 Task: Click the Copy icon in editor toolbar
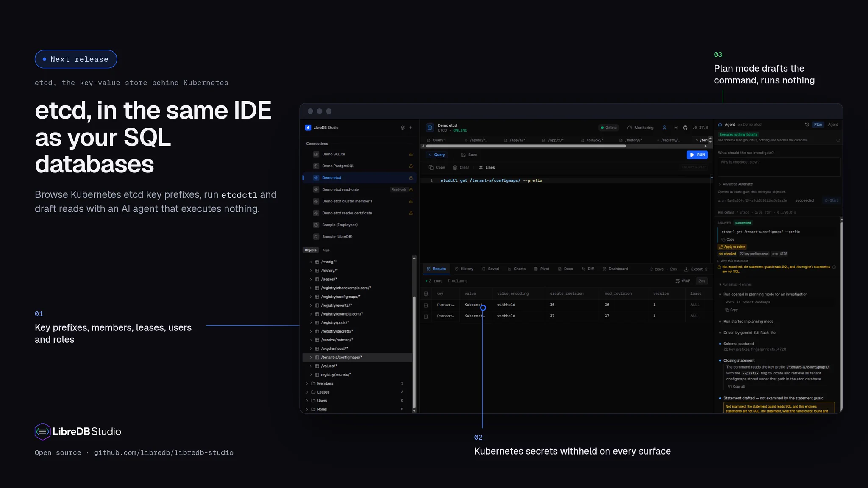point(431,168)
